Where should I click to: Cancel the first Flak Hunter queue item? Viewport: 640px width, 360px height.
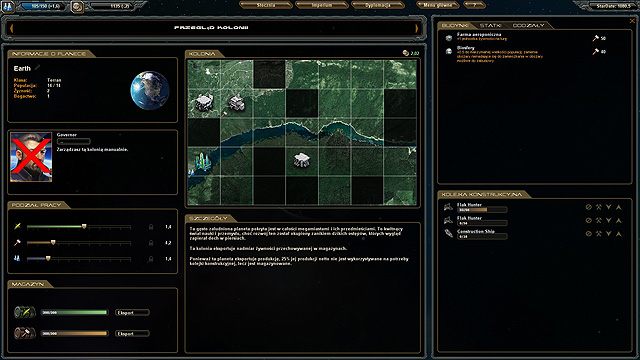[588, 207]
